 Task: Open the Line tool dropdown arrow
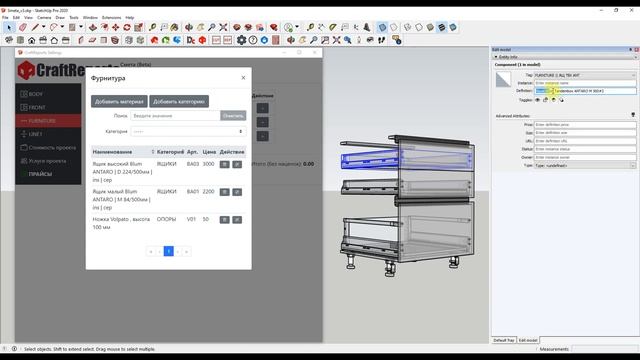pyautogui.click(x=43, y=27)
